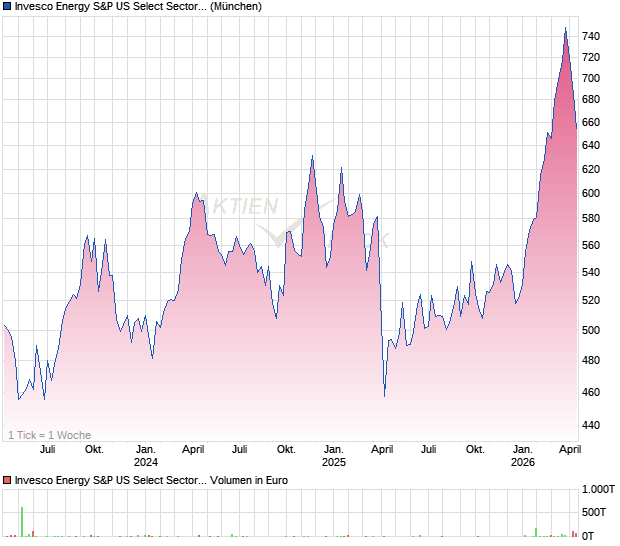Select the Jan. 2026 x-axis label
Image resolution: width=620 pixels, height=546 pixels.
[521, 456]
